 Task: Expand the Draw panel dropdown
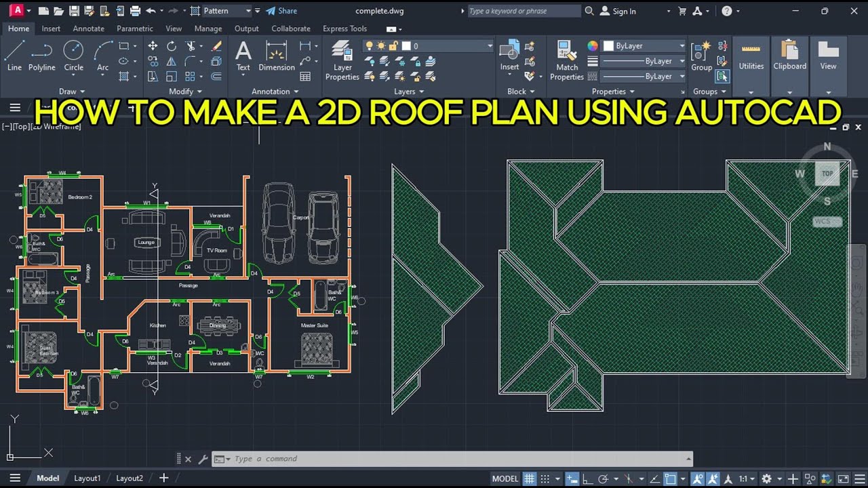pos(73,91)
